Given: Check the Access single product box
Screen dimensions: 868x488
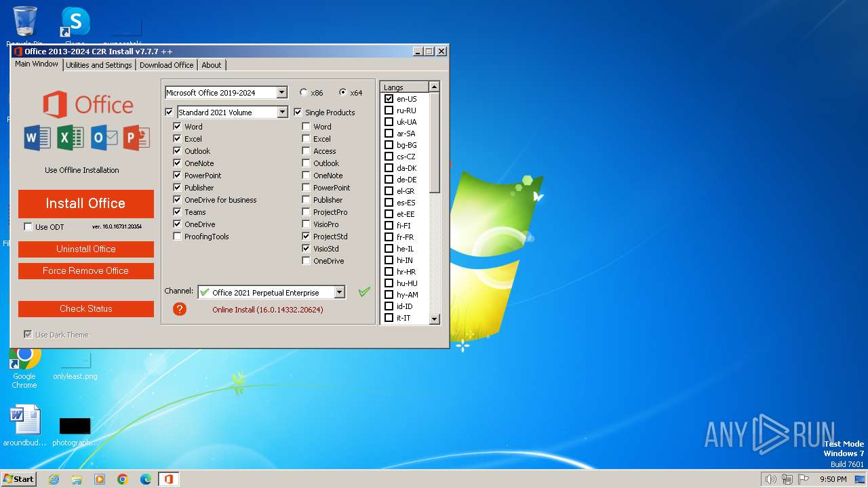Looking at the screenshot, I should point(306,151).
